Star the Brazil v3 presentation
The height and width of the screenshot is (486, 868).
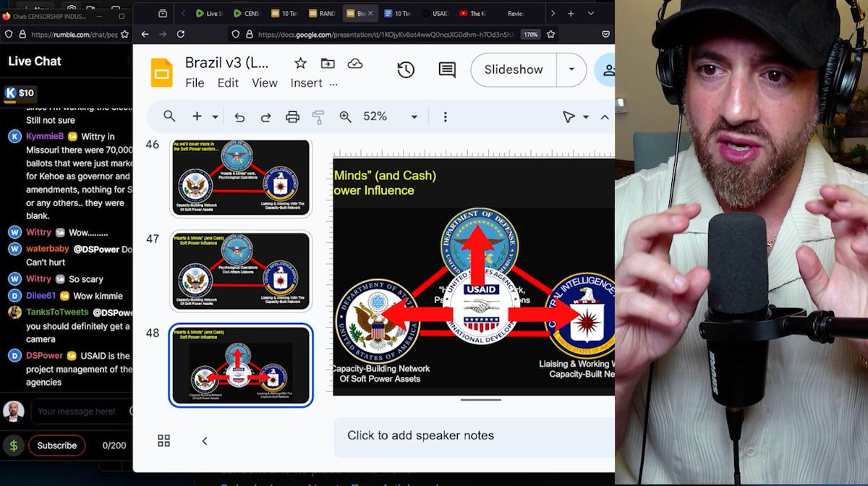click(x=300, y=64)
